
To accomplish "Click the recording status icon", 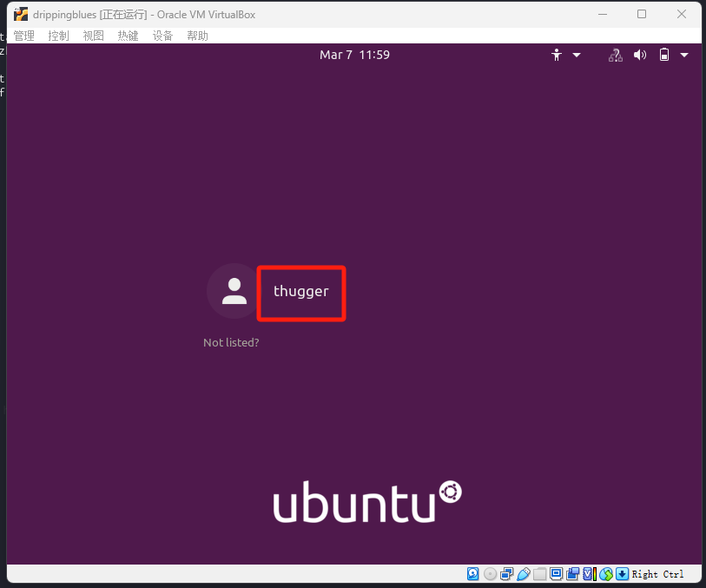I will 573,573.
